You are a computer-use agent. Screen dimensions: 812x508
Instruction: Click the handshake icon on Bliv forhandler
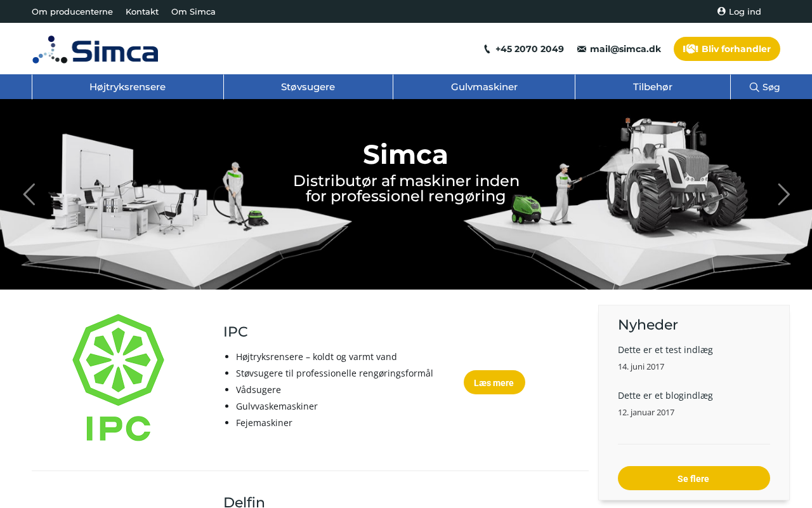click(690, 49)
